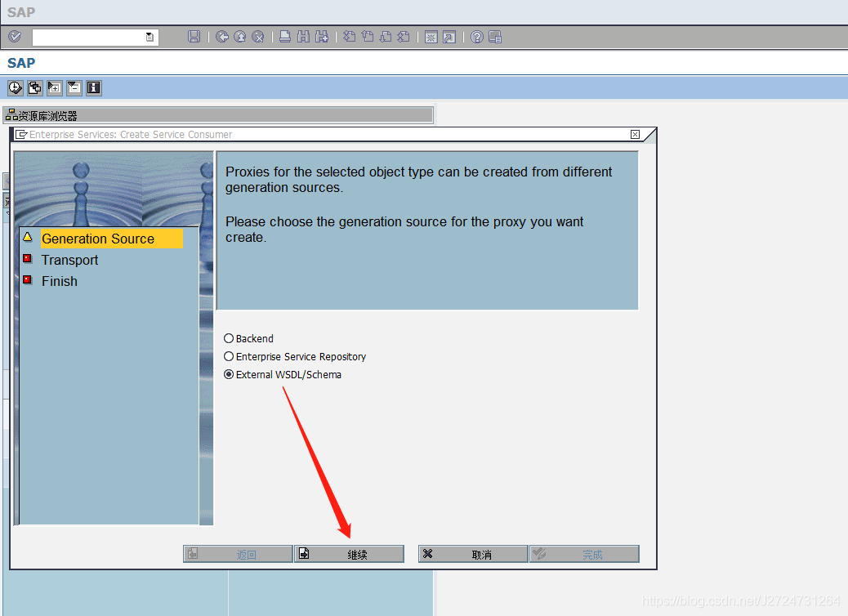848x616 pixels.
Task: Click the clock Execute icon in application toolbar
Action: point(16,87)
